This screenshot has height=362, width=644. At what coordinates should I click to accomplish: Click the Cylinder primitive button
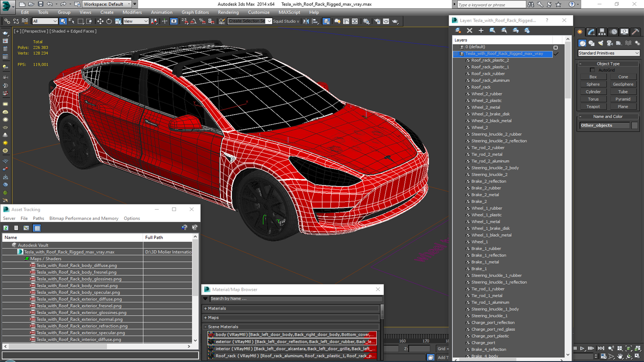(x=593, y=92)
